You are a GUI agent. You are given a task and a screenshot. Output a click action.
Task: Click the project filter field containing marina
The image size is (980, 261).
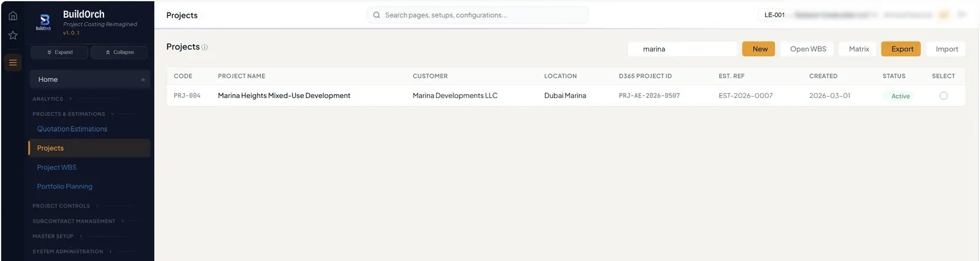pyautogui.click(x=683, y=49)
